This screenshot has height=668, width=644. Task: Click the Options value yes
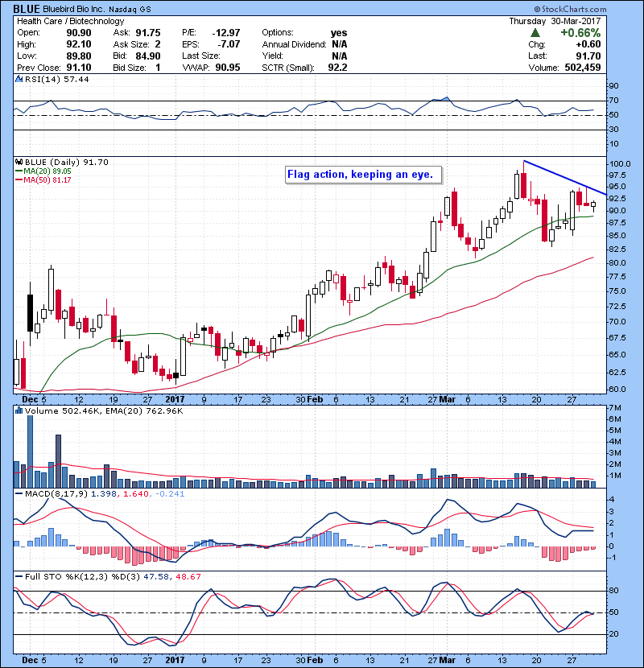coord(339,33)
